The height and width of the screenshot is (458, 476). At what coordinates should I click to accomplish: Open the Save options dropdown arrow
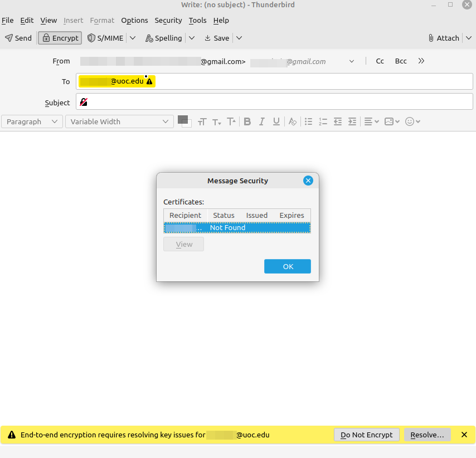[239, 38]
